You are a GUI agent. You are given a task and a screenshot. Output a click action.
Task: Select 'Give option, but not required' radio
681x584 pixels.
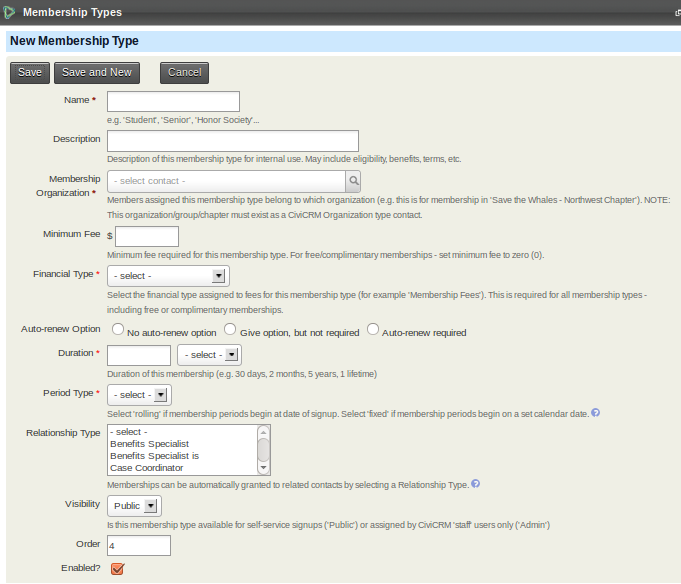[230, 329]
